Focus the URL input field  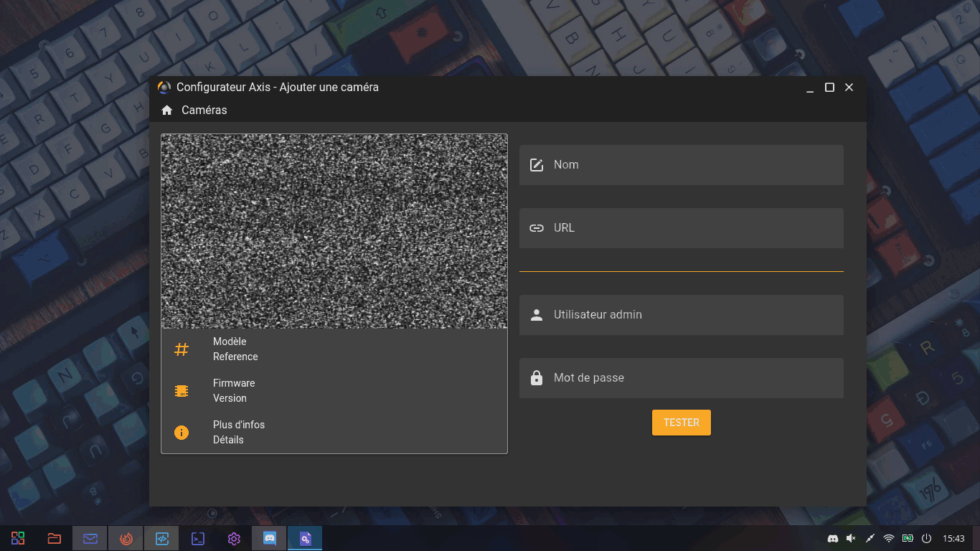682,228
